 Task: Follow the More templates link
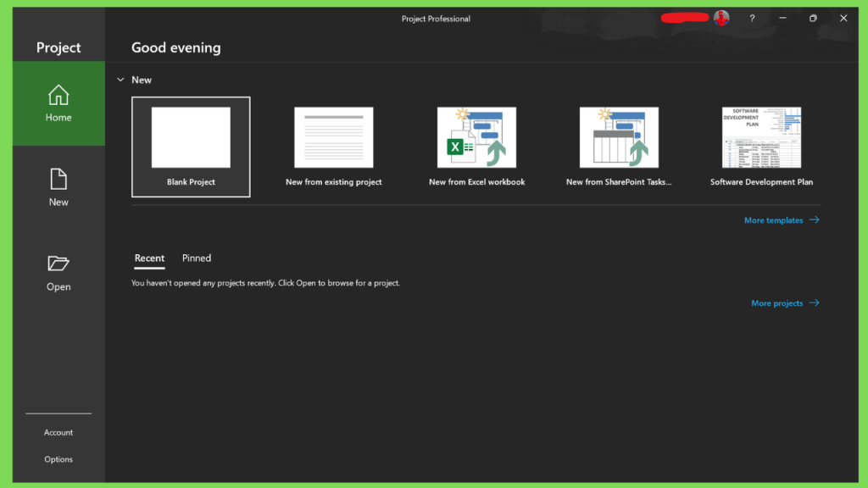pos(782,220)
